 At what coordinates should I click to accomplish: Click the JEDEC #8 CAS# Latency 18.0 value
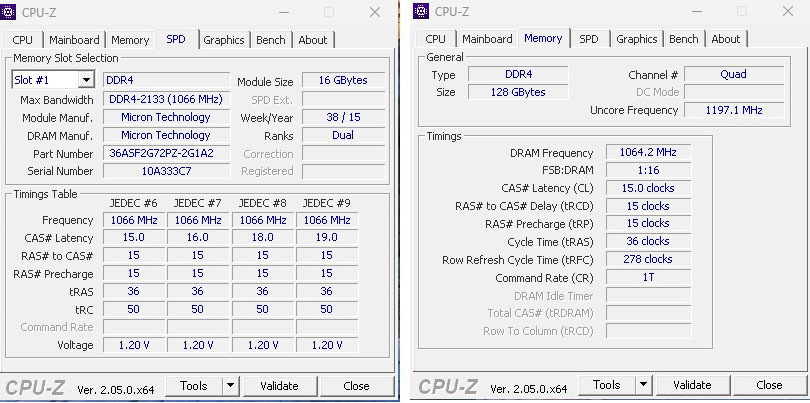coord(262,237)
